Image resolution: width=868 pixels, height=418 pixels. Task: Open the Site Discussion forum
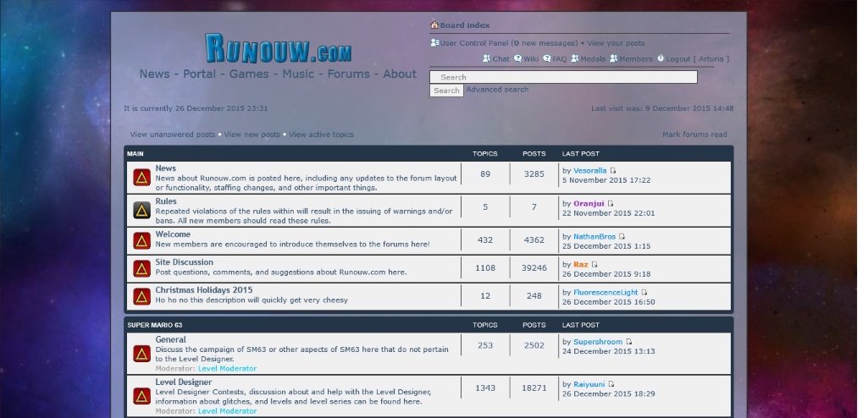(184, 262)
